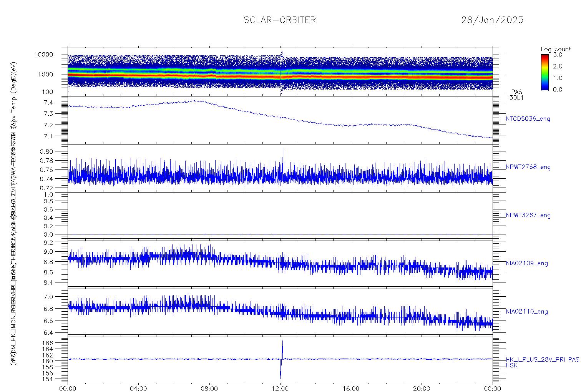Screen dimensions: 581x392
Task: Click the PAS label beside the spectrogram
Action: 516,92
